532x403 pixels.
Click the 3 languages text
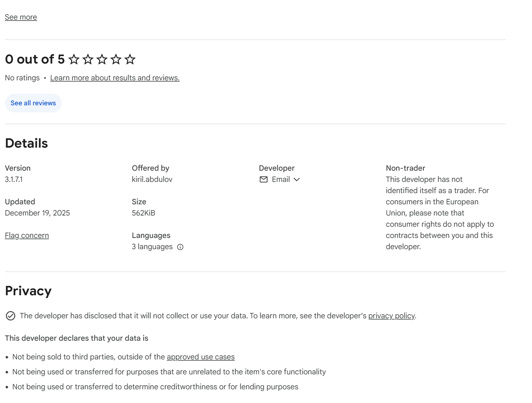pyautogui.click(x=152, y=247)
